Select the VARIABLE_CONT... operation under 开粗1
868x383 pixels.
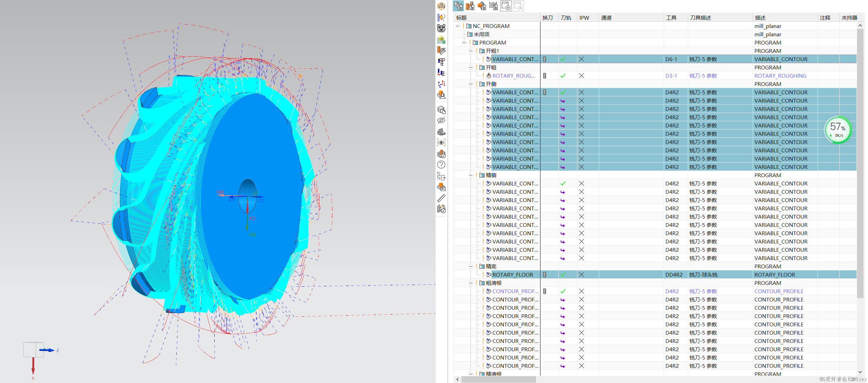[x=515, y=59]
